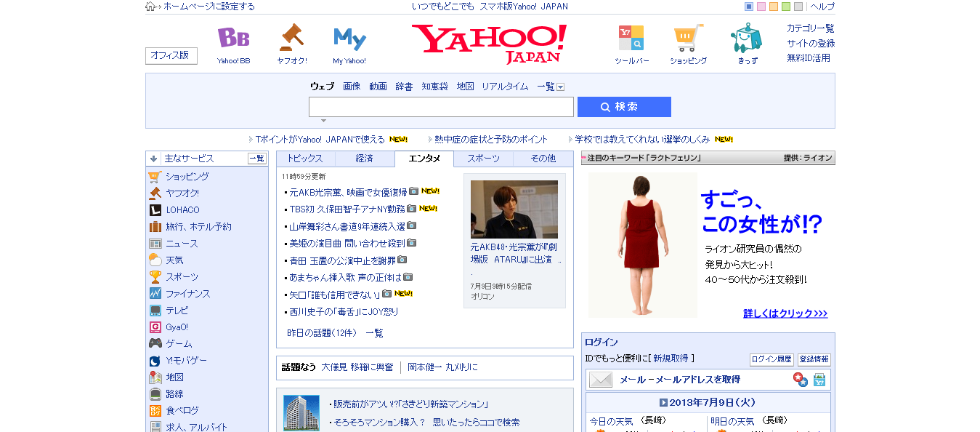
Task: Click the home icon beside ホームページに設定する
Action: tap(150, 7)
